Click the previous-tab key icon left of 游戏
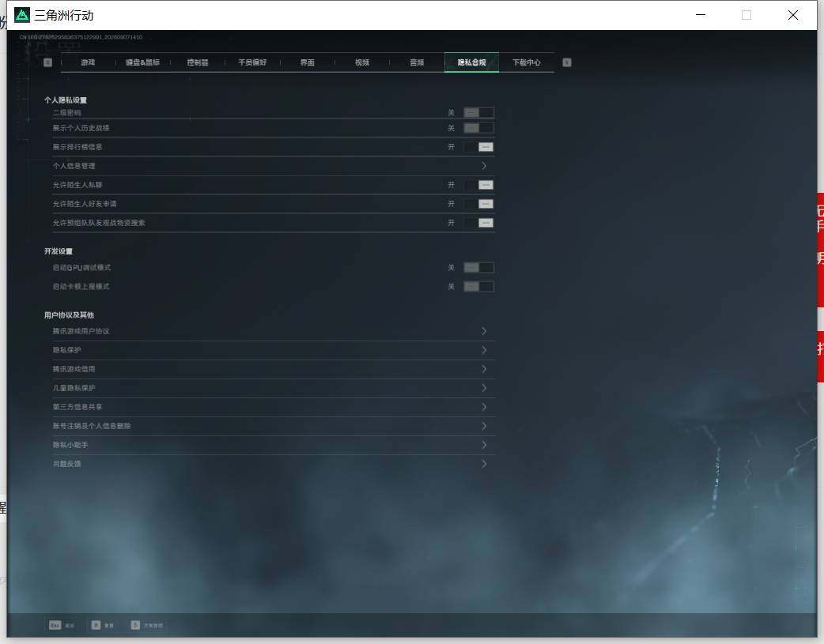Image resolution: width=824 pixels, height=644 pixels. tap(47, 62)
